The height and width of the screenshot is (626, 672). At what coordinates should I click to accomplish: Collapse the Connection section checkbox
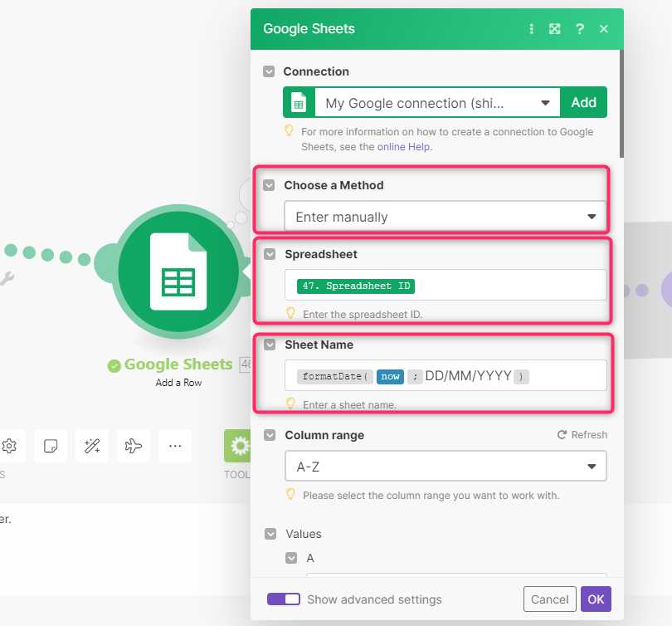click(269, 71)
